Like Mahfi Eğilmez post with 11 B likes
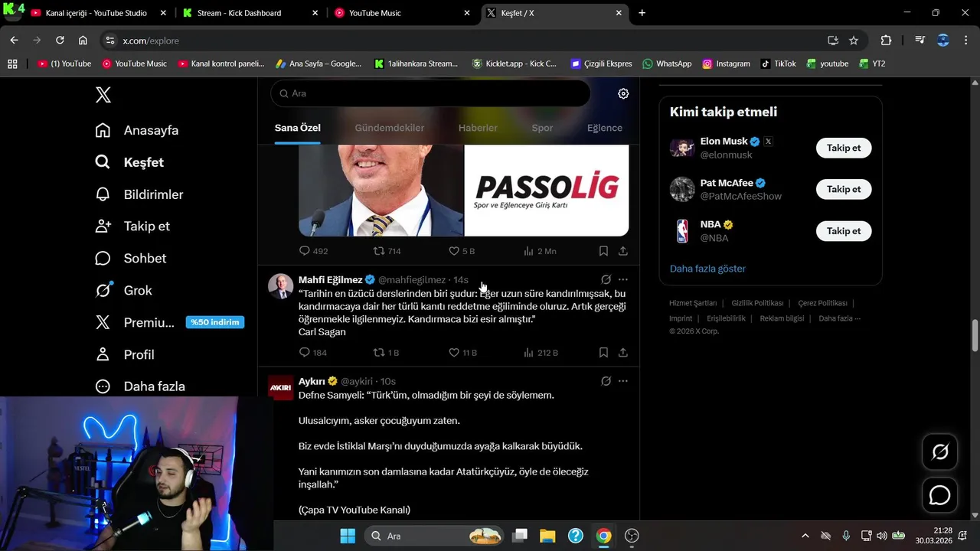Viewport: 980px width, 551px height. (462, 353)
